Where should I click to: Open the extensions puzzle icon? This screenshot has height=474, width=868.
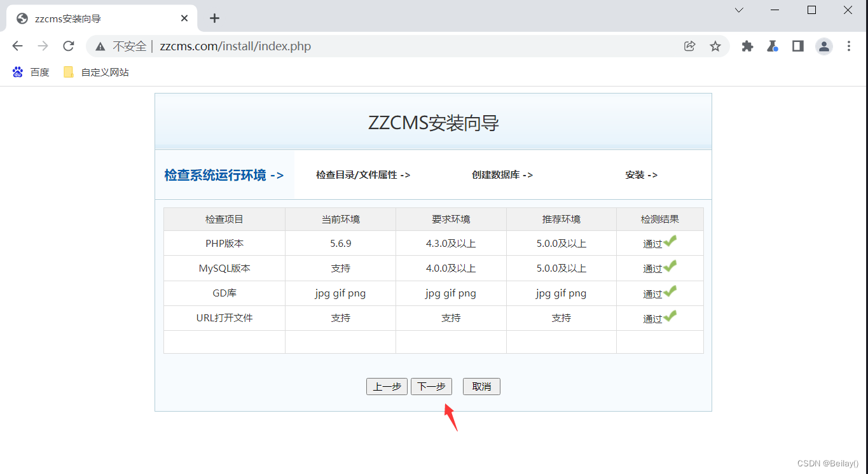point(748,46)
